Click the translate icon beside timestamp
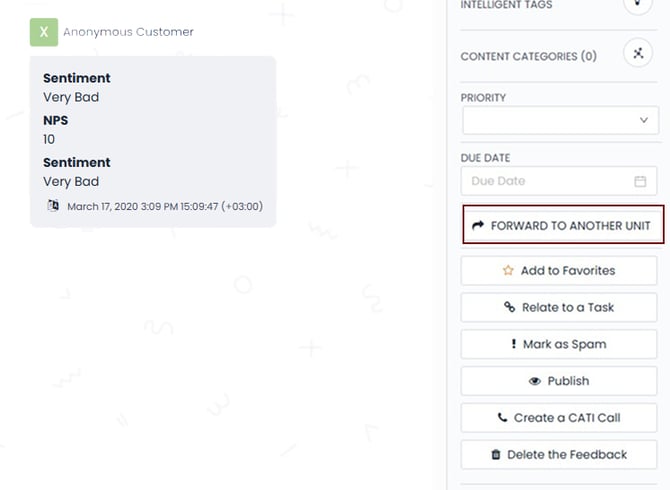Image resolution: width=670 pixels, height=490 pixels. click(x=53, y=205)
